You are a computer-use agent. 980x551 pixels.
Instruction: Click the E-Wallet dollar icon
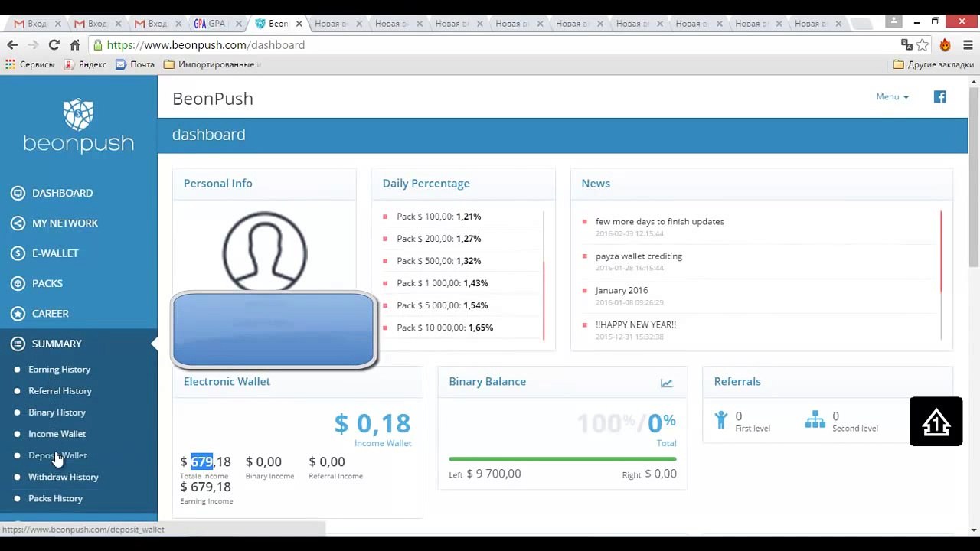tap(18, 253)
